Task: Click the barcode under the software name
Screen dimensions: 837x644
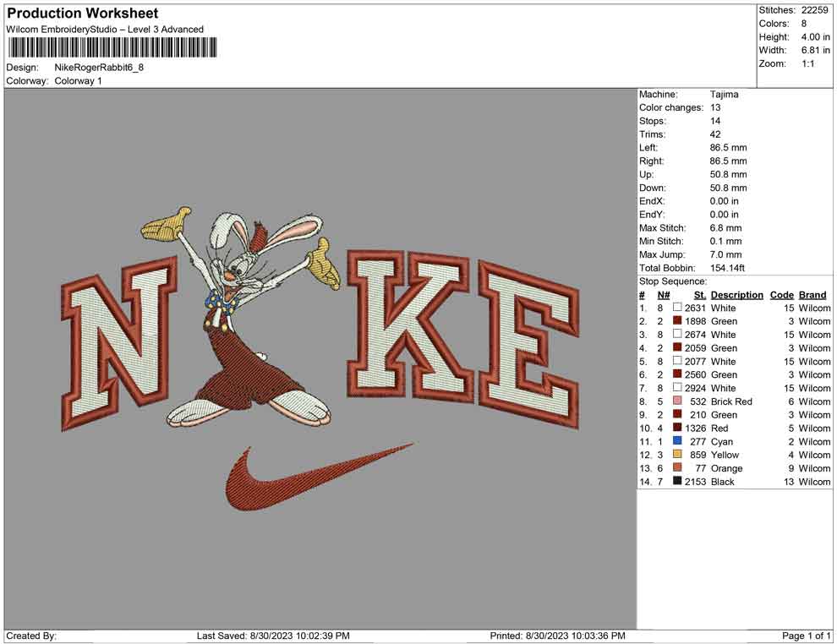Action: click(x=112, y=47)
